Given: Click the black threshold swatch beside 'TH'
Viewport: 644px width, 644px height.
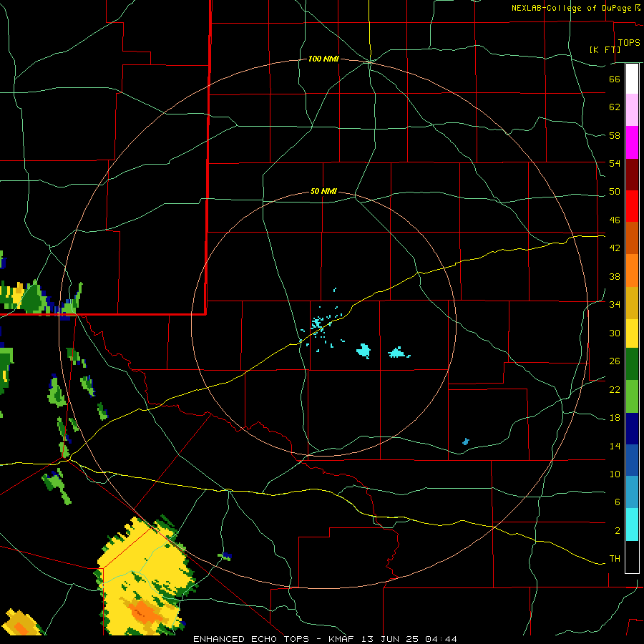Looking at the screenshot, I should pyautogui.click(x=632, y=557).
